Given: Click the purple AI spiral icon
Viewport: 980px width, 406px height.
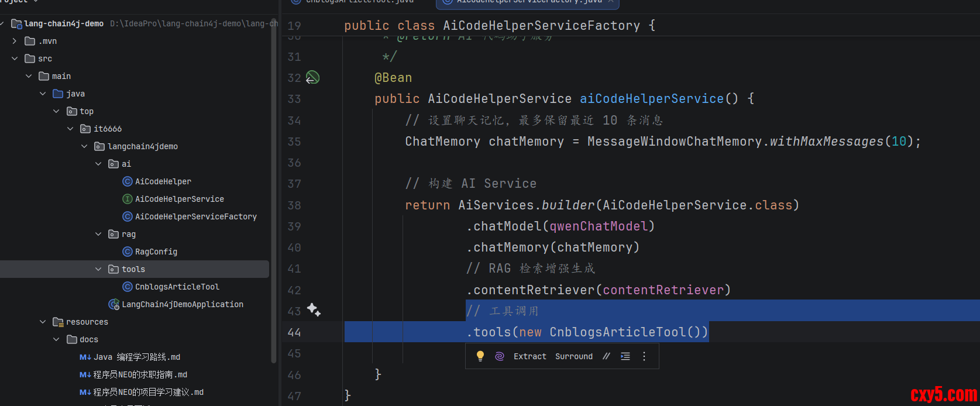Looking at the screenshot, I should 499,356.
